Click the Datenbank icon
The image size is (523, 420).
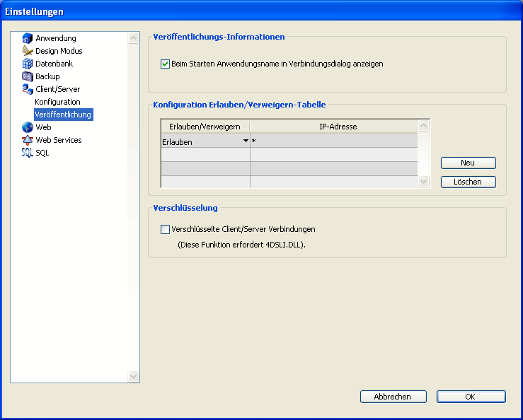28,64
